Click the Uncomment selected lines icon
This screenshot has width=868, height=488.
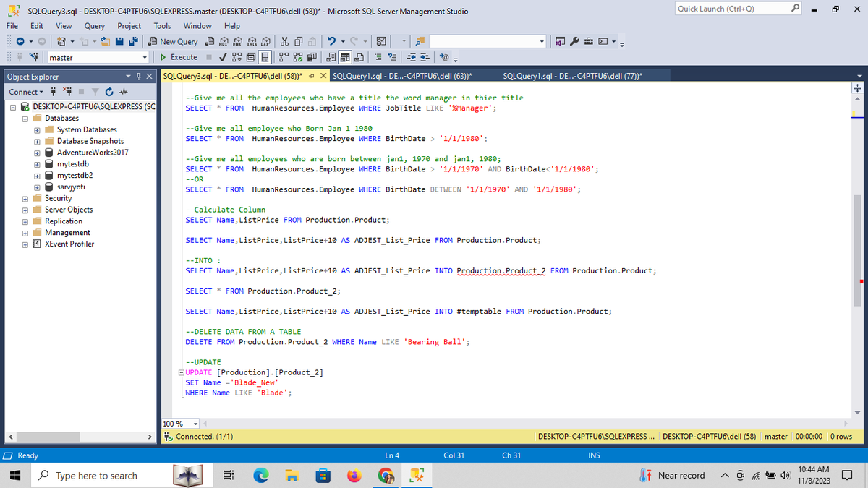click(392, 57)
